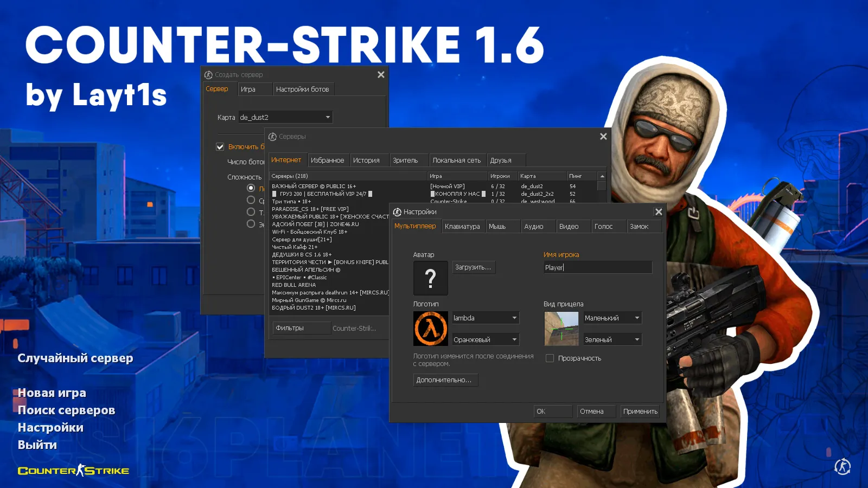Expand the lambda logo dropdown
868x488 pixels.
pos(514,318)
